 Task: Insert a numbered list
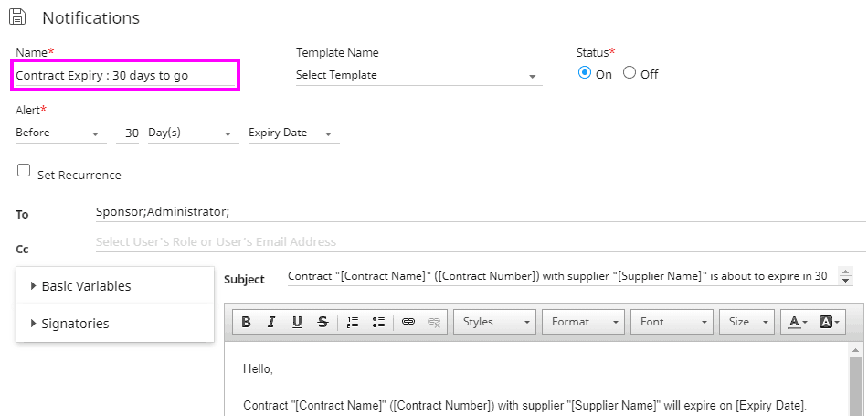(x=353, y=322)
